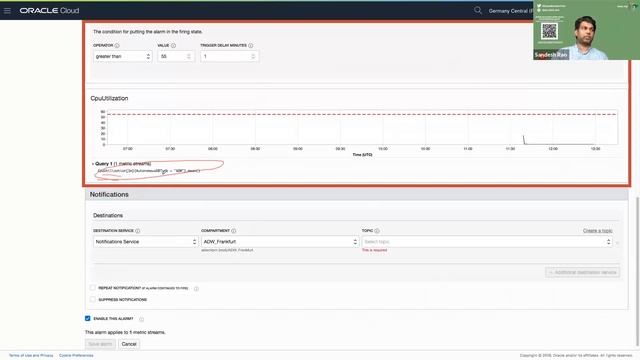Click the Cancel button
This screenshot has width=640, height=360.
129,344
